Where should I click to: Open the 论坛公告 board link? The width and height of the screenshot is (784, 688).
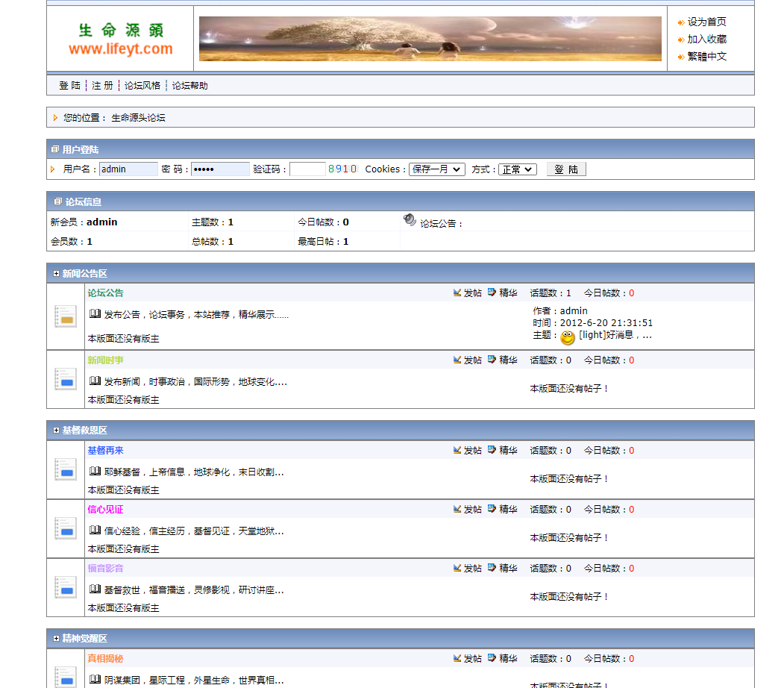point(105,293)
